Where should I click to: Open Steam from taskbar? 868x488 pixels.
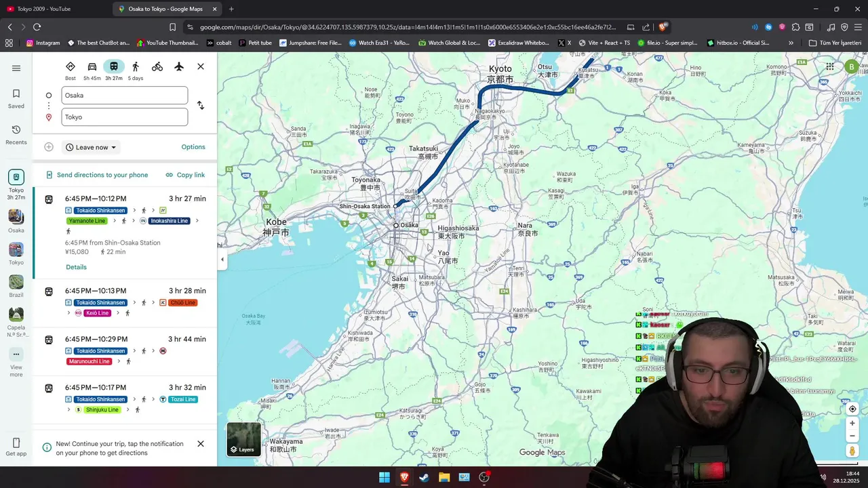[x=424, y=477]
